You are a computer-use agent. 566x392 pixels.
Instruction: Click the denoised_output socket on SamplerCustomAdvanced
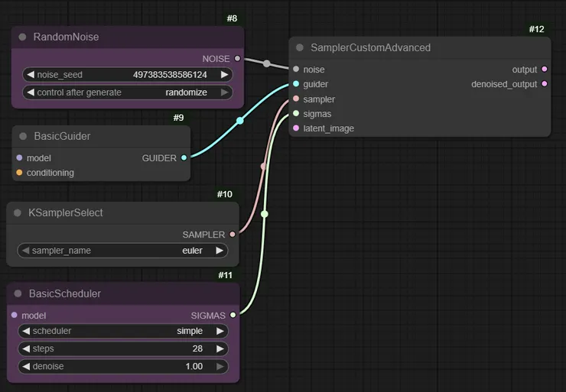(545, 83)
